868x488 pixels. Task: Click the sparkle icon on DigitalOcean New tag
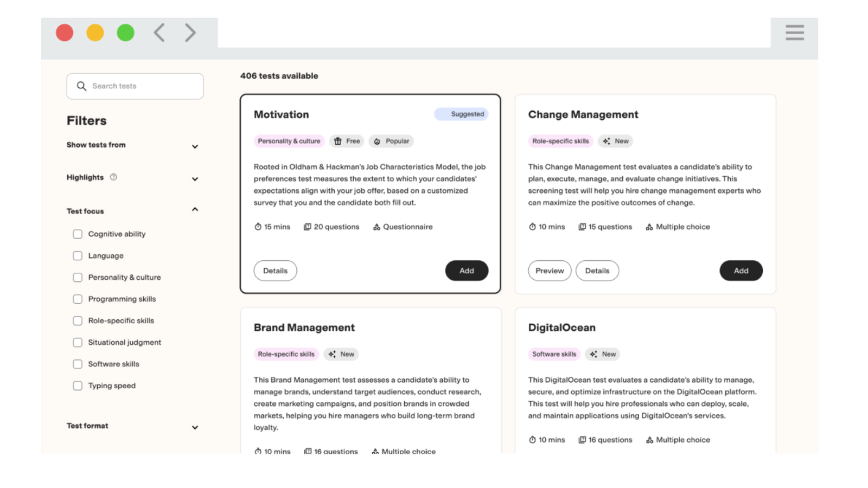(x=593, y=354)
